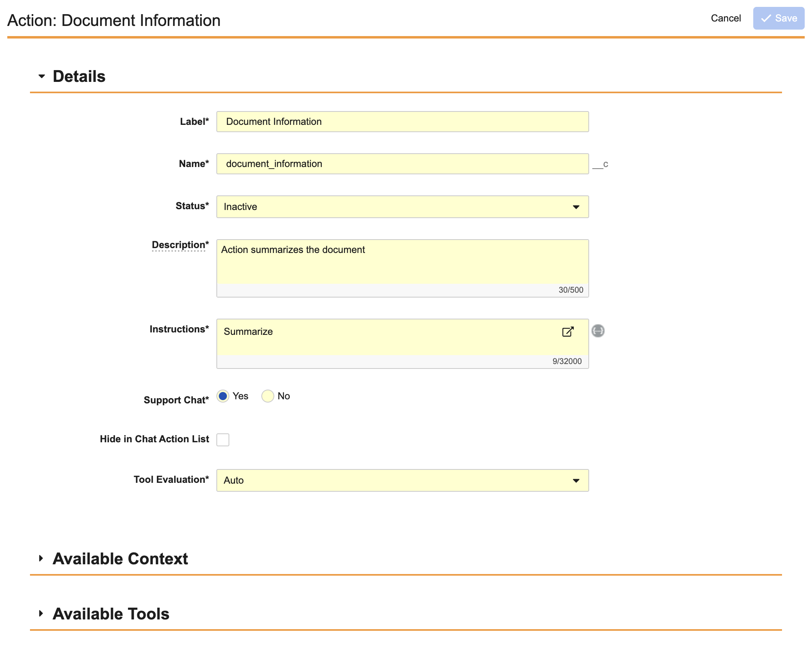The width and height of the screenshot is (812, 647).
Task: Click into the Label input field
Action: pos(402,122)
